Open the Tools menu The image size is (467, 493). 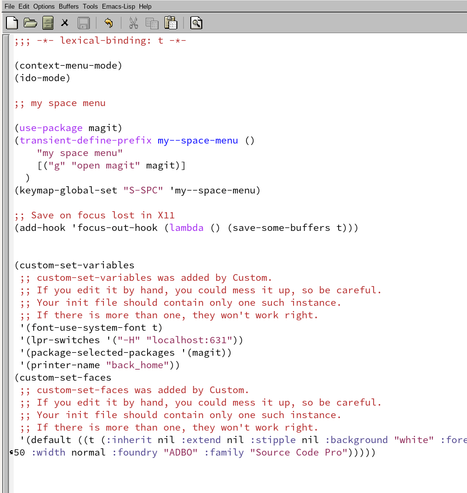click(x=90, y=6)
